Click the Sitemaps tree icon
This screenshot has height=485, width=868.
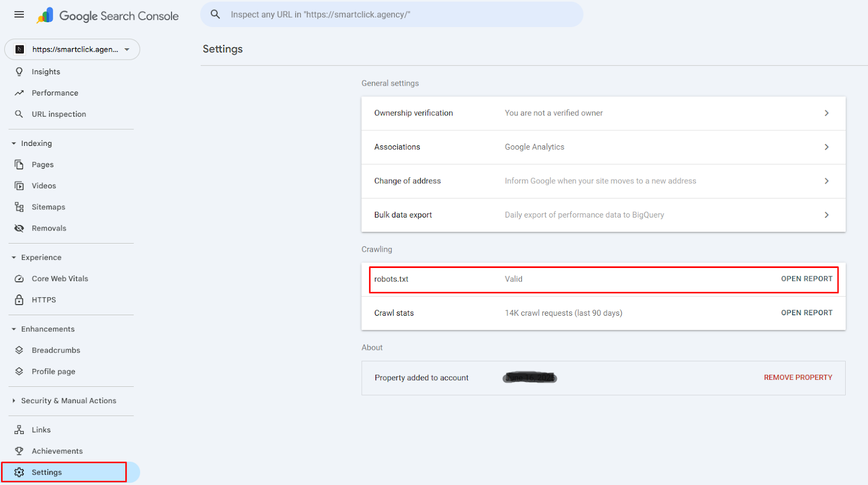point(19,207)
